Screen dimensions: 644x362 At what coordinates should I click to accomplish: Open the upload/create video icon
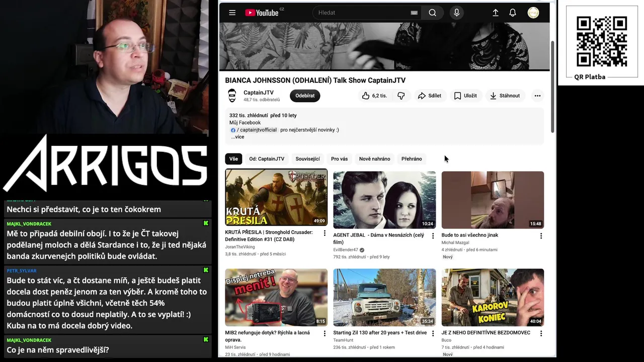tap(496, 13)
